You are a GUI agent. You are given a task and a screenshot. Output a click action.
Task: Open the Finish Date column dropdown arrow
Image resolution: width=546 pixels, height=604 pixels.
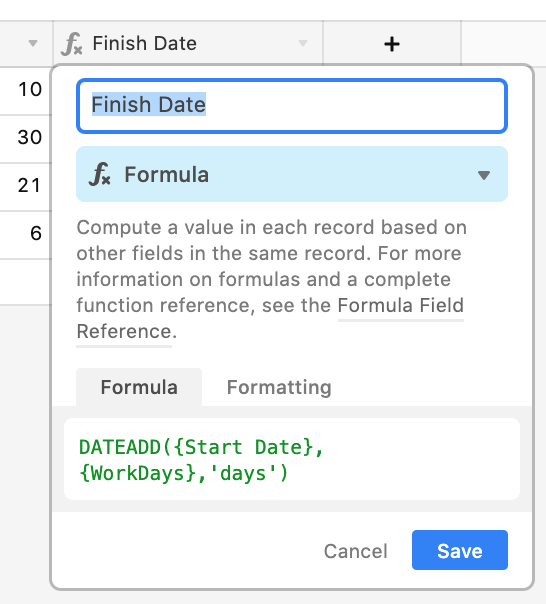point(303,43)
